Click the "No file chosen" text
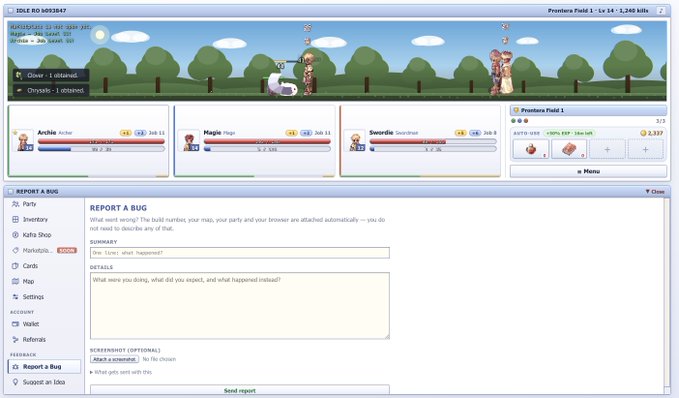The image size is (679, 398). (159, 359)
